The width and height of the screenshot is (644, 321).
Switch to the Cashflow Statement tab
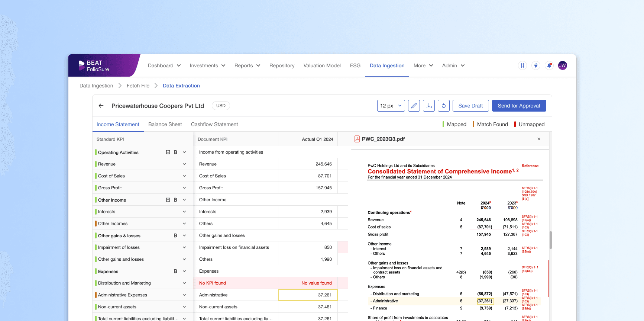(214, 124)
